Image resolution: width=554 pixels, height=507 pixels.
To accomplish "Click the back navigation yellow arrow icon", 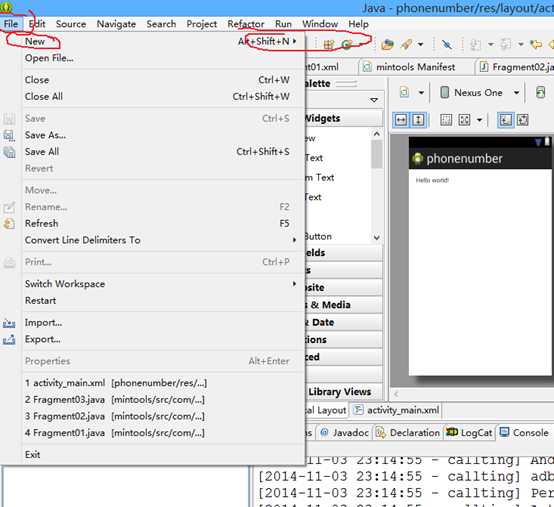I will pos(536,45).
